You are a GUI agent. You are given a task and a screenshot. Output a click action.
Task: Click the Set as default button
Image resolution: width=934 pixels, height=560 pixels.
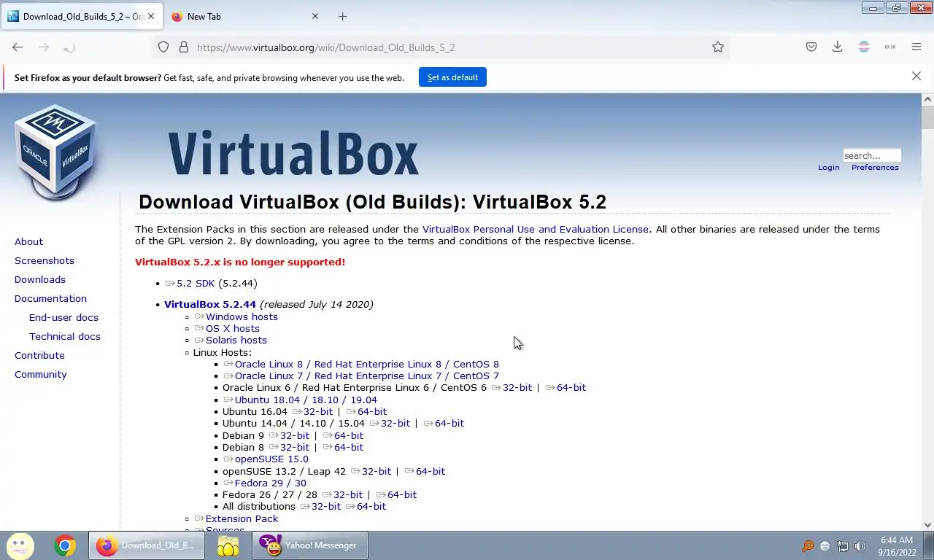tap(452, 77)
